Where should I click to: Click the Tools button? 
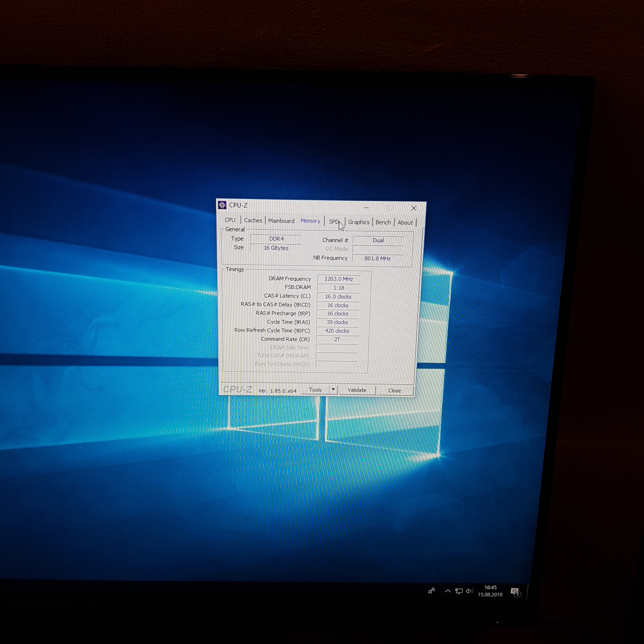point(315,390)
